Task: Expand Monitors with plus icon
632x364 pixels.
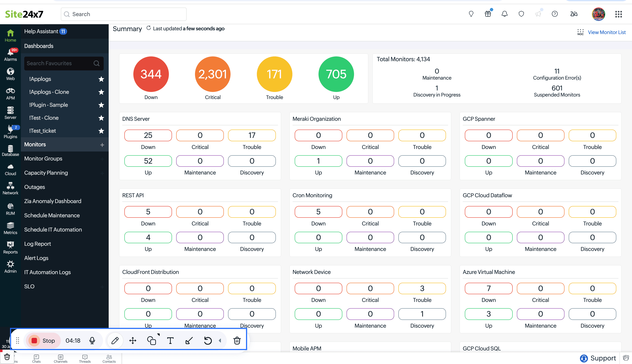Action: (x=102, y=145)
